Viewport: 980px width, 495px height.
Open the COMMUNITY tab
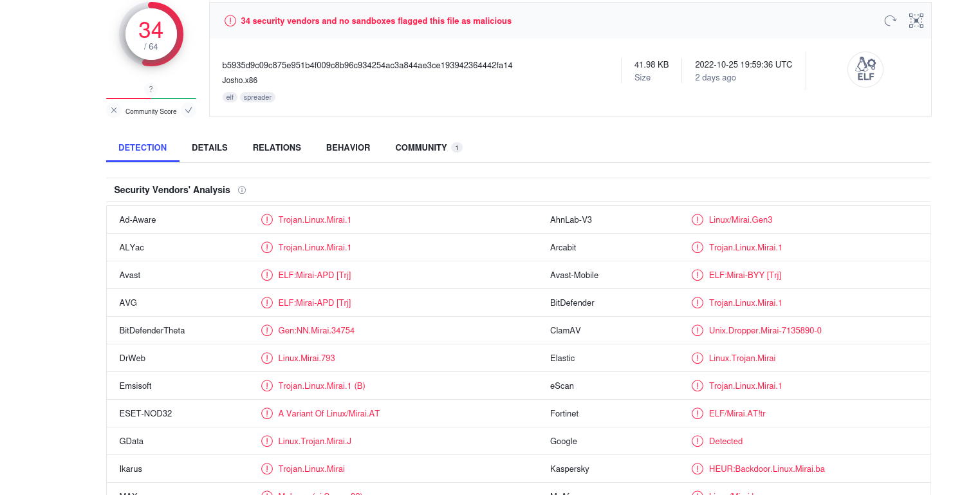pyautogui.click(x=421, y=147)
